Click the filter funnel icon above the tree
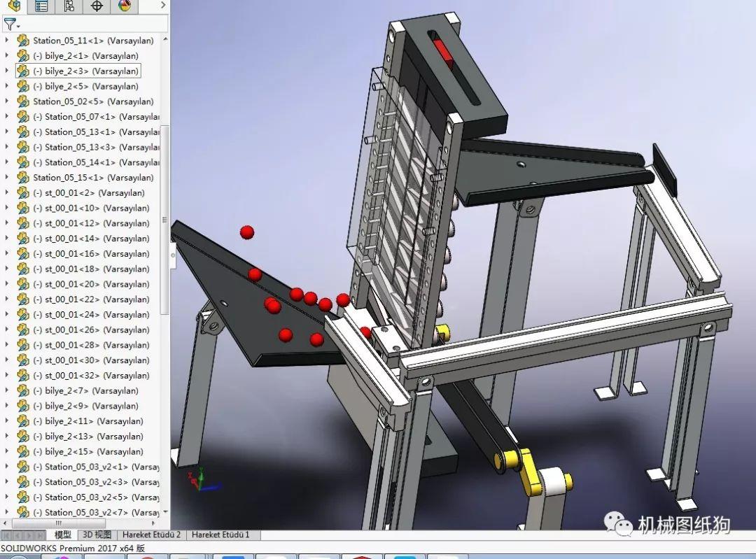 click(x=10, y=23)
